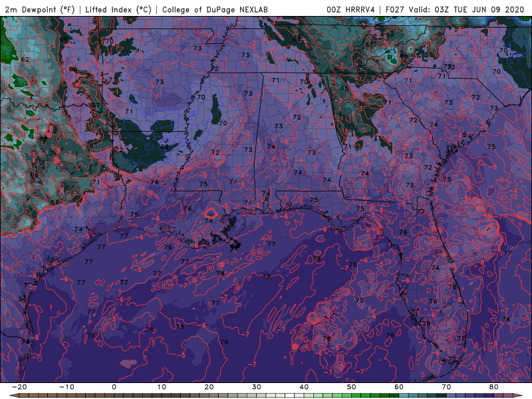Select the 30 label on the color scale
Image resolution: width=532 pixels, height=399 pixels.
pyautogui.click(x=257, y=387)
